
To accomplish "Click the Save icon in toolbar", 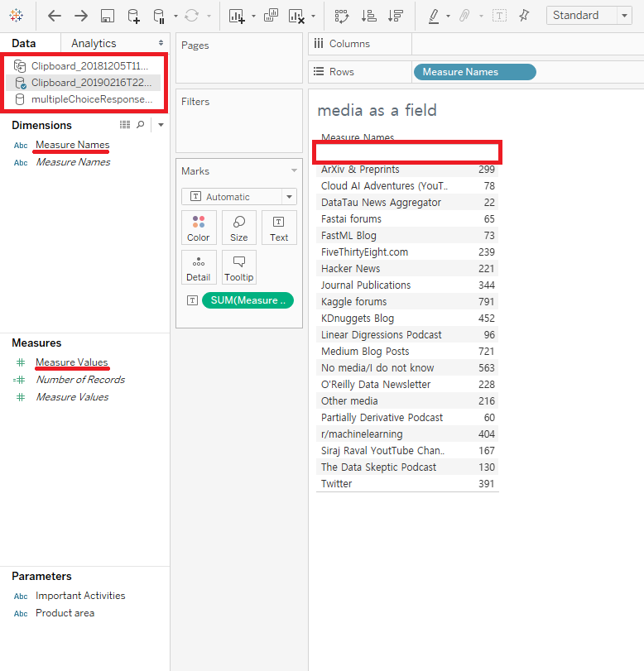I will click(107, 17).
